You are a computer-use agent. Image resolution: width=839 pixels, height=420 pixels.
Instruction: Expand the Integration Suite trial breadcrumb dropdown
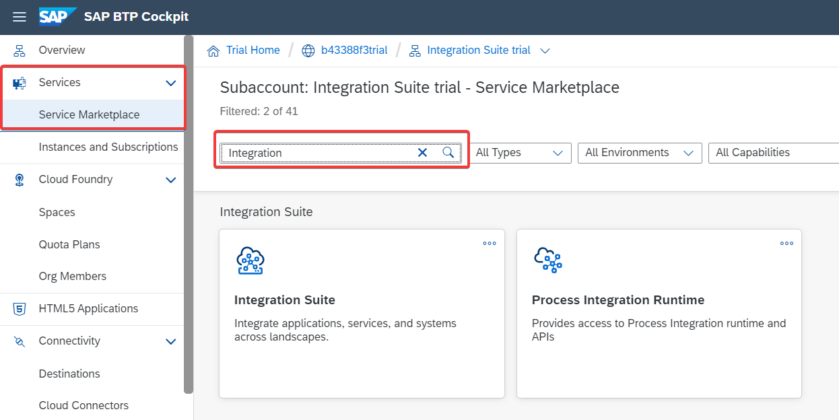click(545, 50)
